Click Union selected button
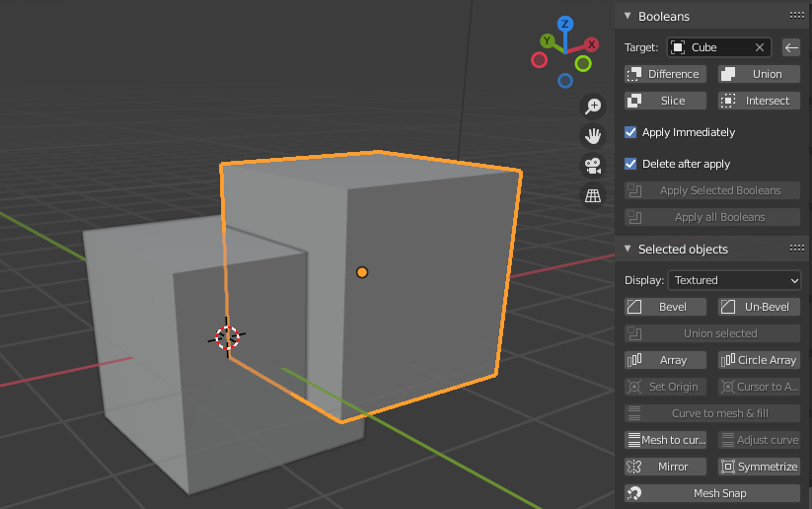The width and height of the screenshot is (812, 509). pyautogui.click(x=712, y=333)
